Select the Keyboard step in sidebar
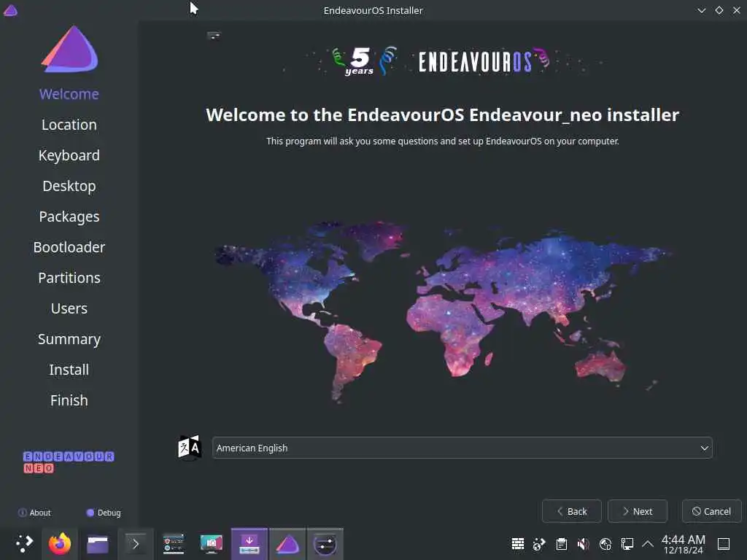 coord(69,155)
